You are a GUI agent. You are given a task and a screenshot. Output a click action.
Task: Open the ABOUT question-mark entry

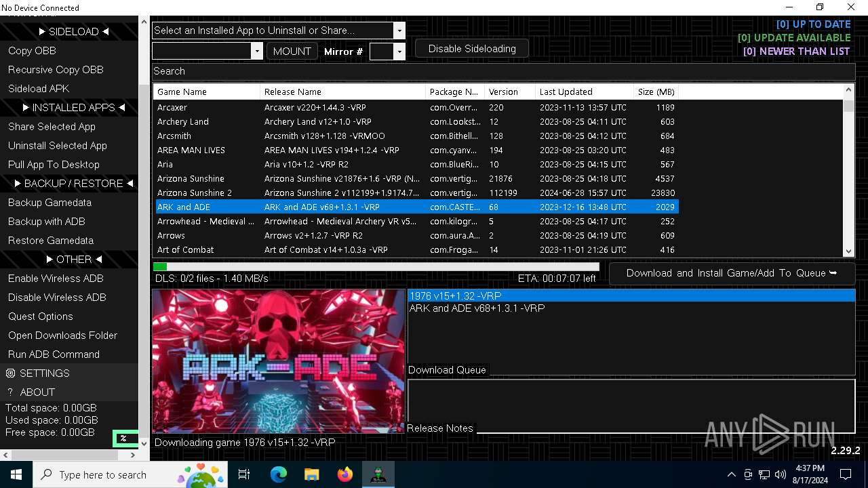click(31, 392)
